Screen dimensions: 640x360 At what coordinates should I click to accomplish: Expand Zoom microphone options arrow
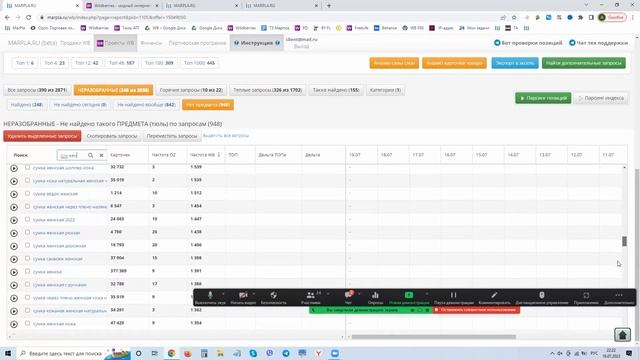click(x=223, y=294)
